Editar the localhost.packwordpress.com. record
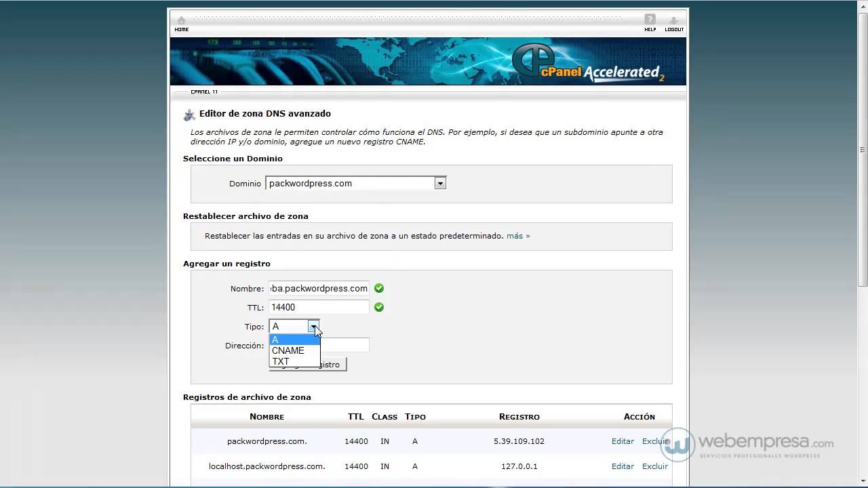The height and width of the screenshot is (488, 868). 623,466
